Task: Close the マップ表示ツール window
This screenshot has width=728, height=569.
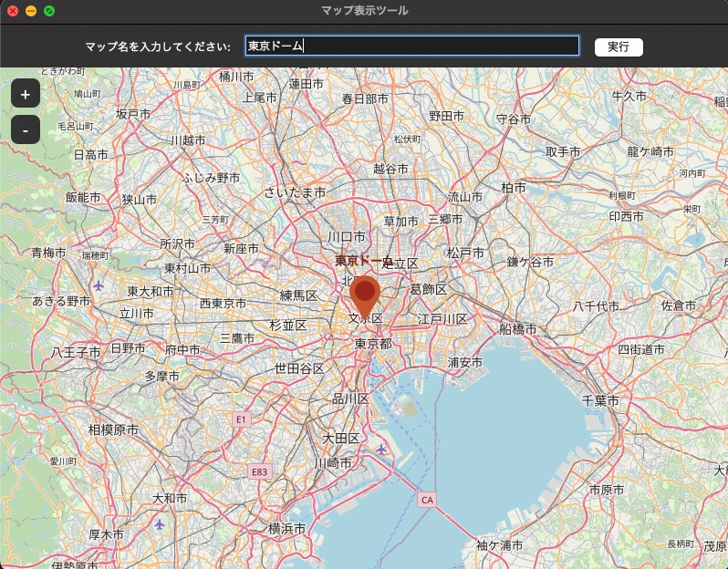Action: pos(13,11)
